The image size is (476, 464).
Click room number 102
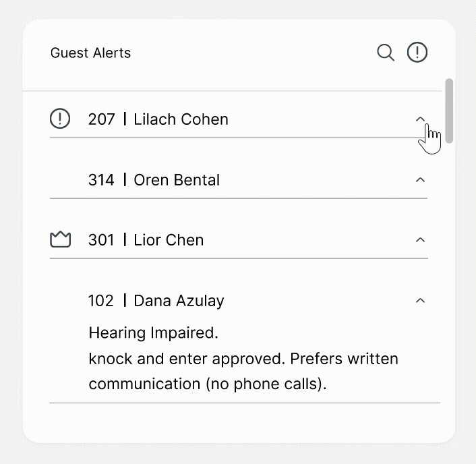pos(101,301)
